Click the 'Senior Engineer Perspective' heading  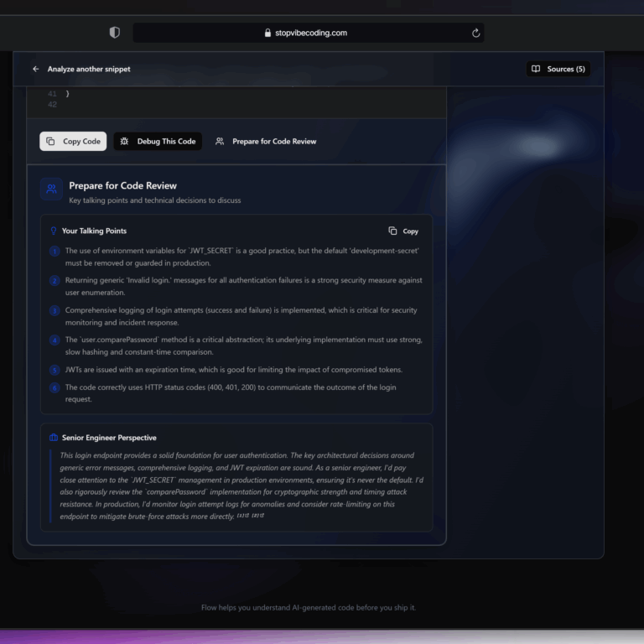pos(109,438)
